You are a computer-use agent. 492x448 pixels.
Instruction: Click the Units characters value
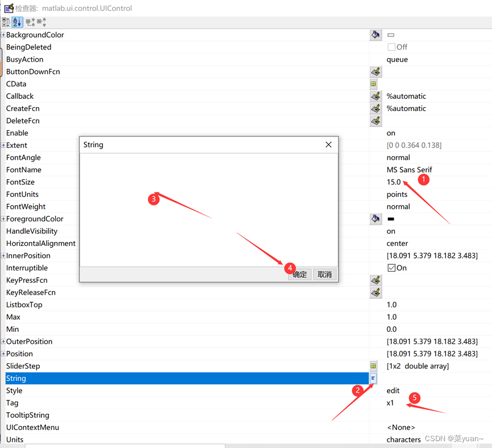[403, 439]
